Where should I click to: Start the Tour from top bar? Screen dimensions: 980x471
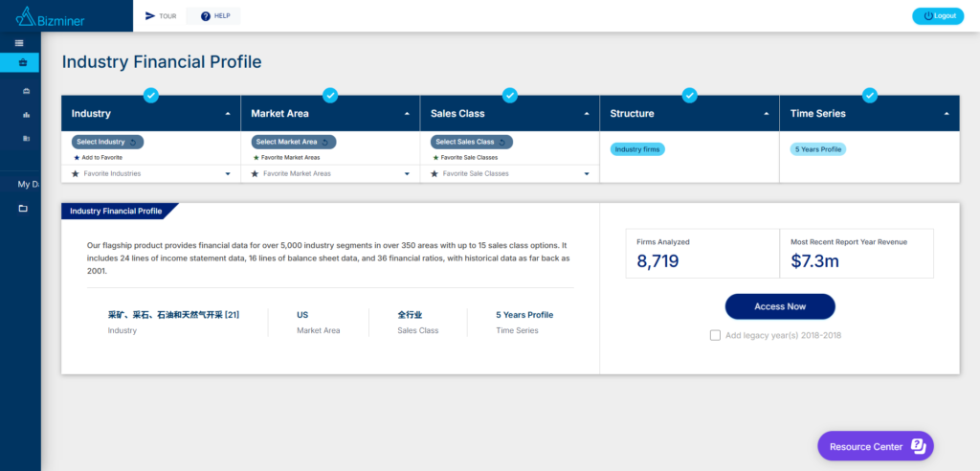(161, 16)
